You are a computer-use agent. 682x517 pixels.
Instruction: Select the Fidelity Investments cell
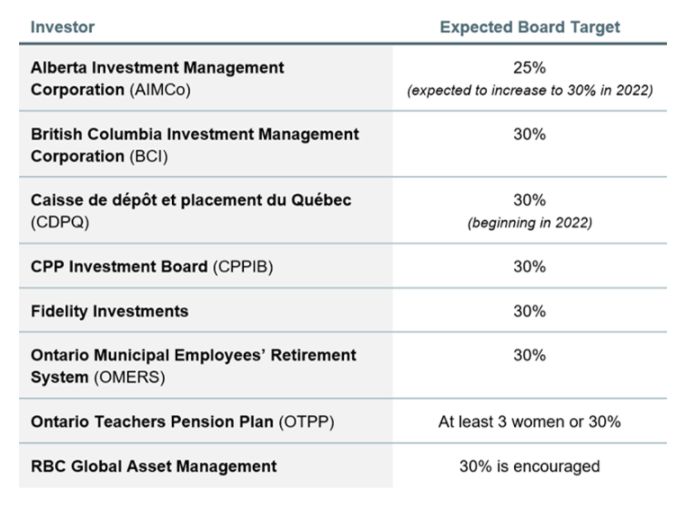point(109,311)
